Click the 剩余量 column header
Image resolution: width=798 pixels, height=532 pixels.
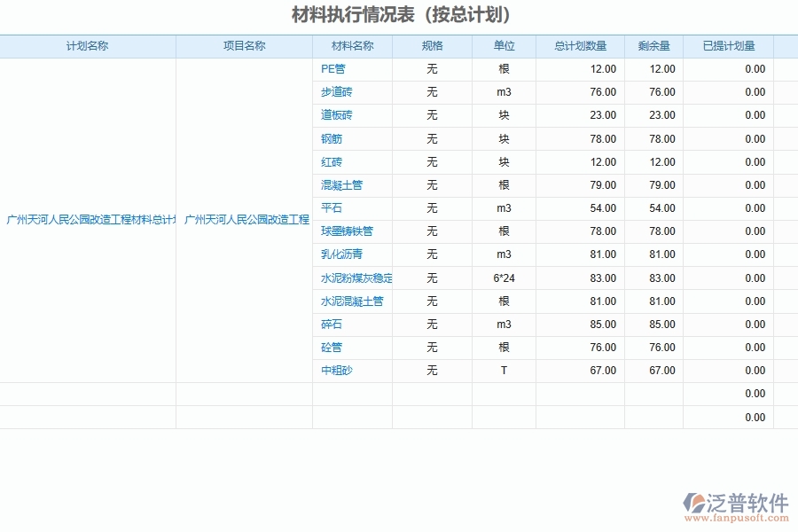pyautogui.click(x=653, y=46)
